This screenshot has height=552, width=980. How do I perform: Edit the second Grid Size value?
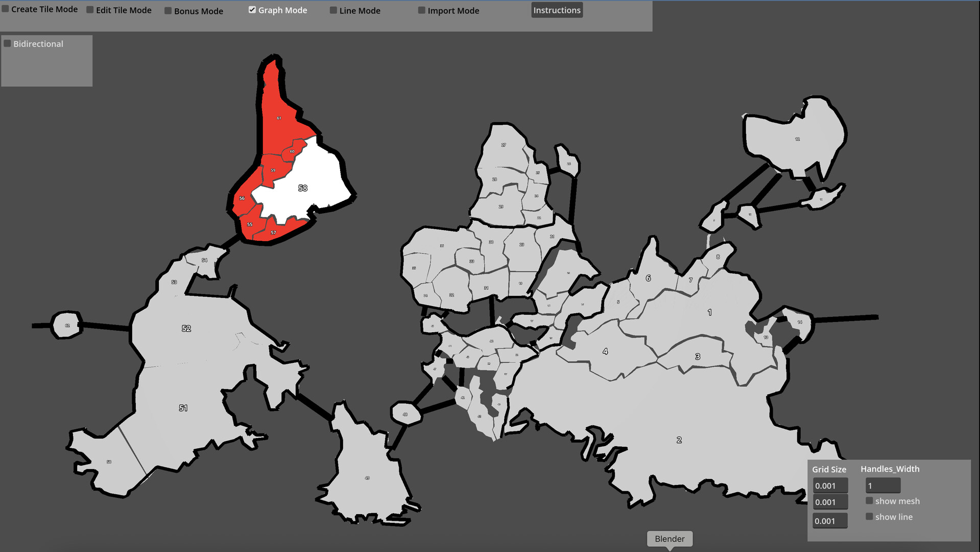(830, 502)
